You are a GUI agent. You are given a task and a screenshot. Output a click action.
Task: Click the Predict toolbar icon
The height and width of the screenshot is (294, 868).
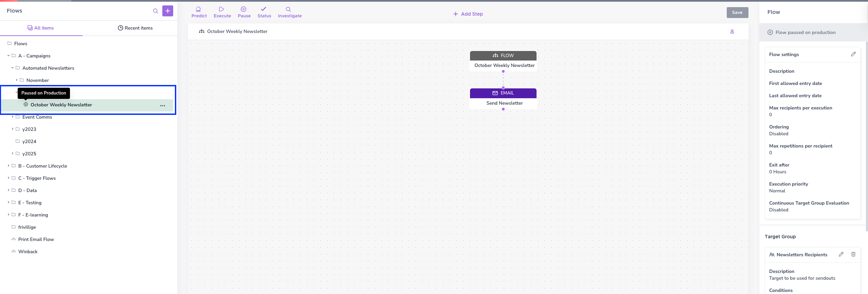(199, 12)
